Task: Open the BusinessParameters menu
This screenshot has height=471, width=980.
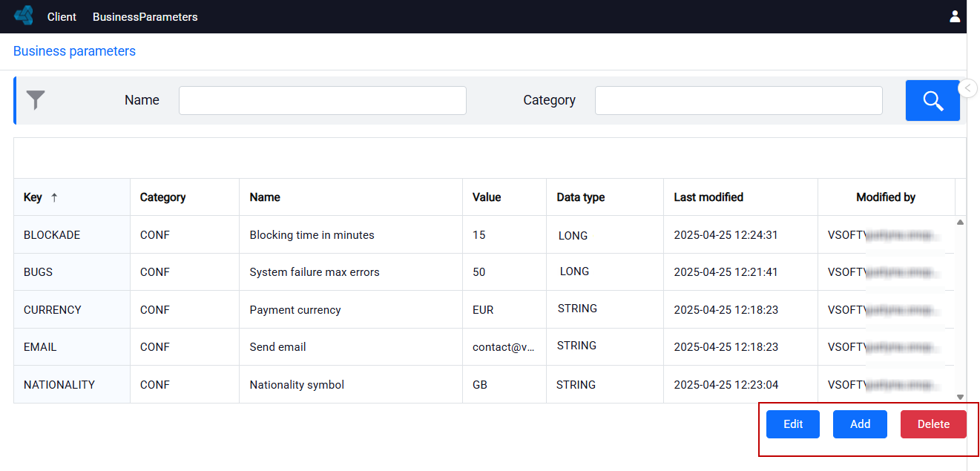Action: pyautogui.click(x=145, y=16)
